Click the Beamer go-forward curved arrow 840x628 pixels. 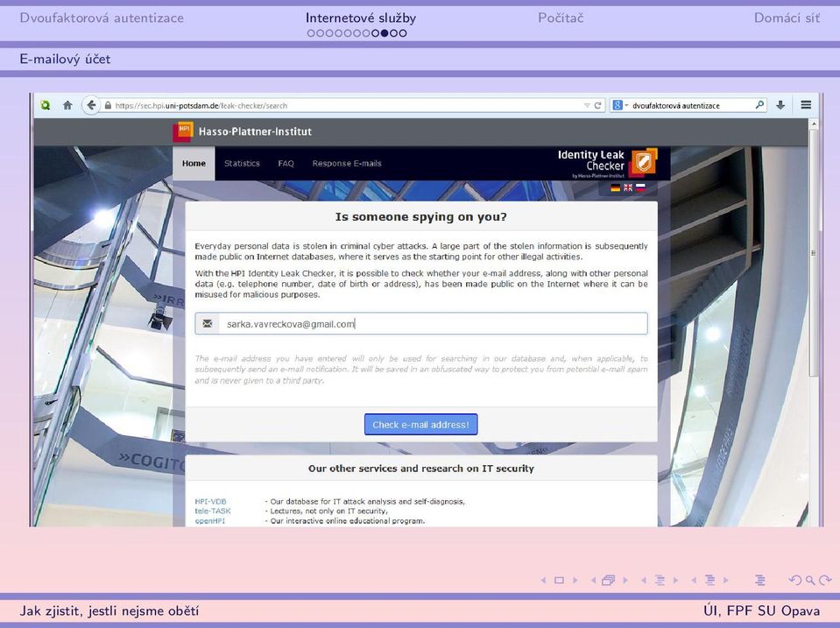tap(825, 581)
